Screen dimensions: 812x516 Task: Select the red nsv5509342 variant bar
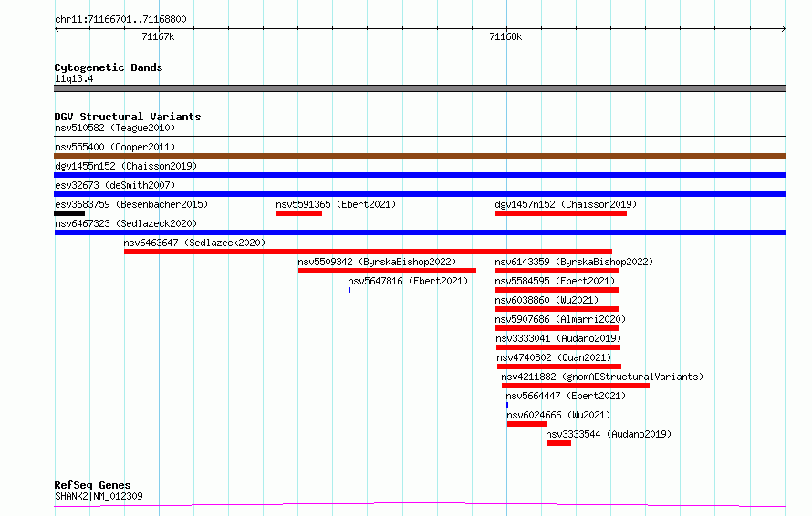(x=387, y=271)
